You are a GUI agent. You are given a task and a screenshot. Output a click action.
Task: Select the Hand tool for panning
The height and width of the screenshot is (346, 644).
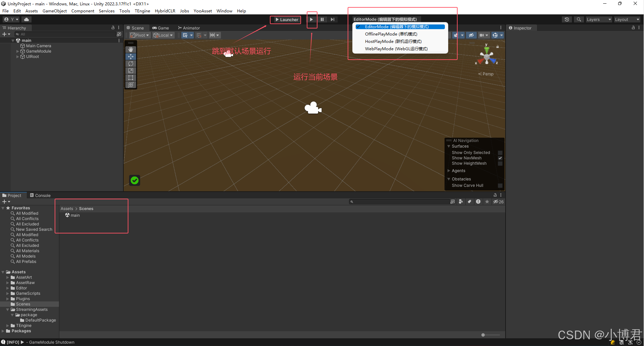131,50
